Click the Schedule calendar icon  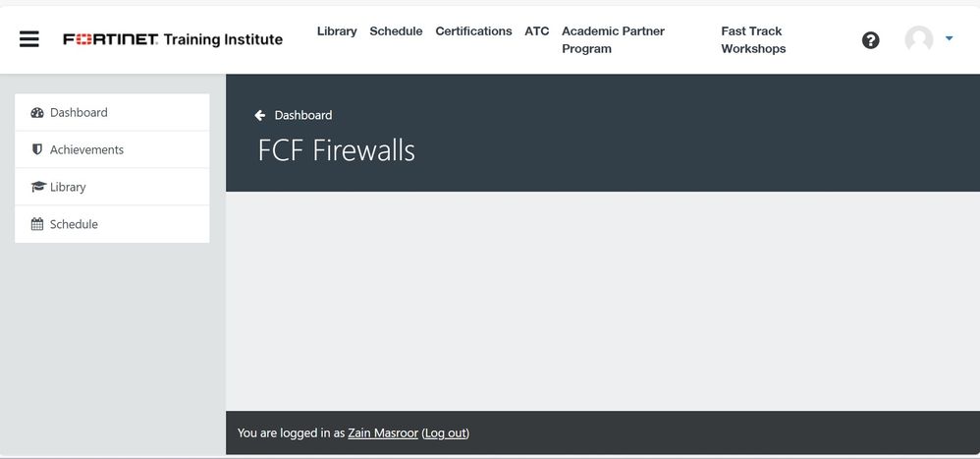(37, 224)
